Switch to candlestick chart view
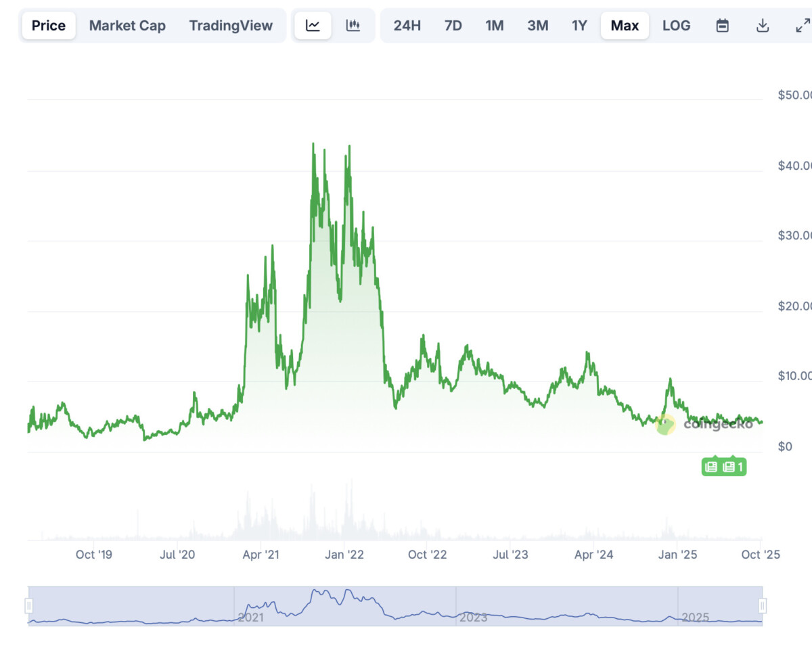Image resolution: width=812 pixels, height=650 pixels. pos(353,26)
